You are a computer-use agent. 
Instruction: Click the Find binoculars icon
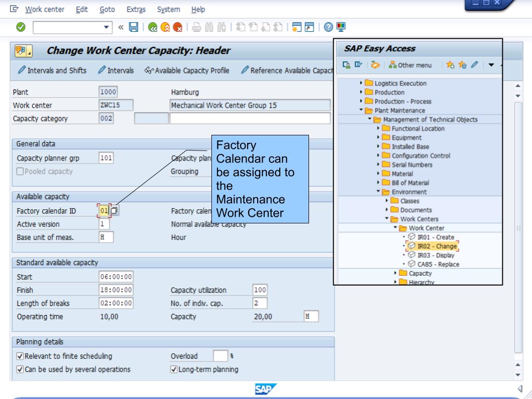click(209, 27)
